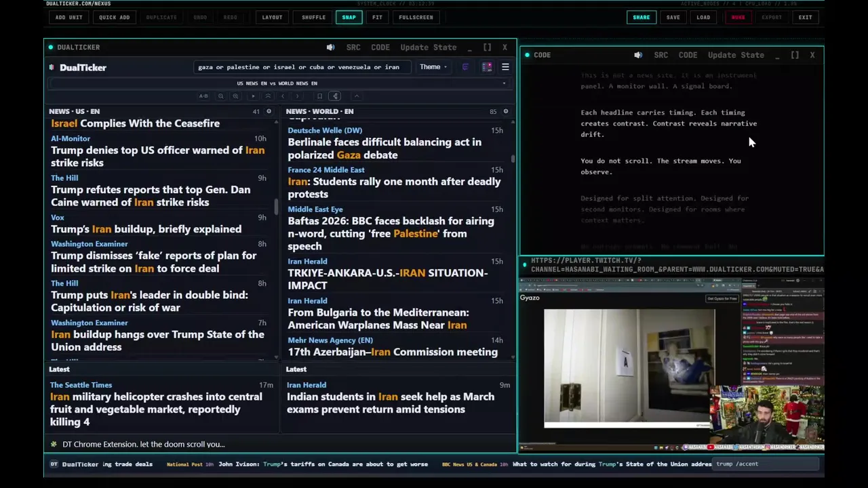Open headline Indian students in Iran seek help
This screenshot has height=488, width=868.
pos(391,403)
